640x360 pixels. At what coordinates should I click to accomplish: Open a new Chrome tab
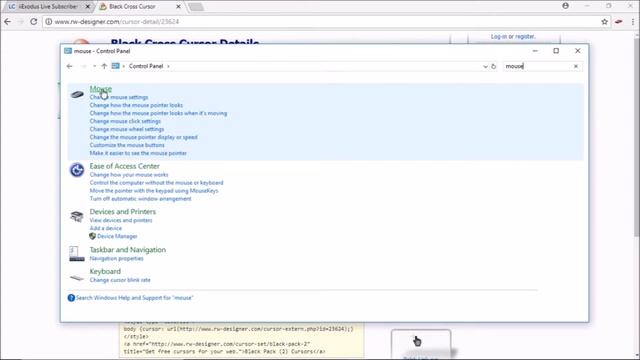pyautogui.click(x=196, y=7)
